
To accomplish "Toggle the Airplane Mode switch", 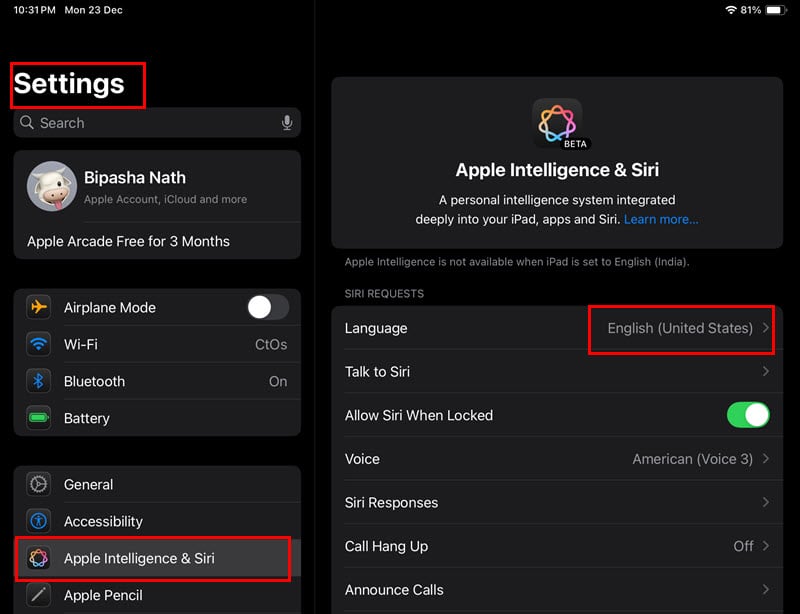I will point(267,307).
